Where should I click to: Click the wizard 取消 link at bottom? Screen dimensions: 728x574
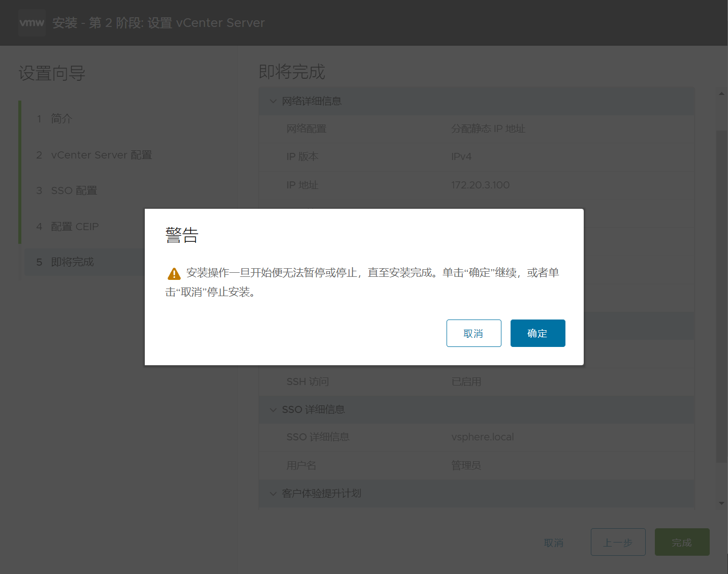click(x=554, y=543)
